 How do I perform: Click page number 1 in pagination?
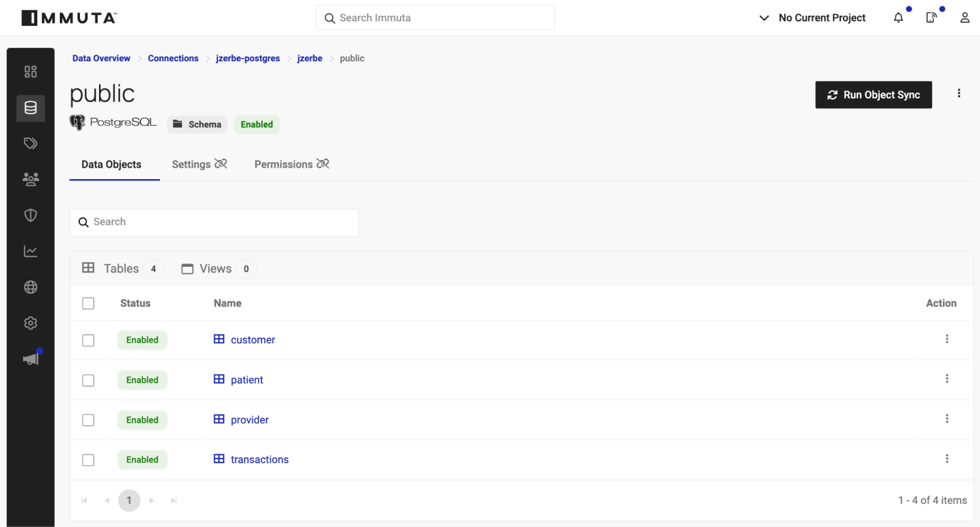[x=129, y=501]
